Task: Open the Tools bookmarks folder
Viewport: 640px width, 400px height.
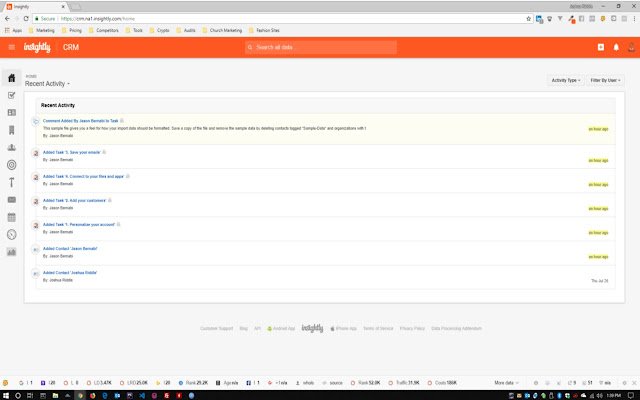Action: pyautogui.click(x=134, y=30)
